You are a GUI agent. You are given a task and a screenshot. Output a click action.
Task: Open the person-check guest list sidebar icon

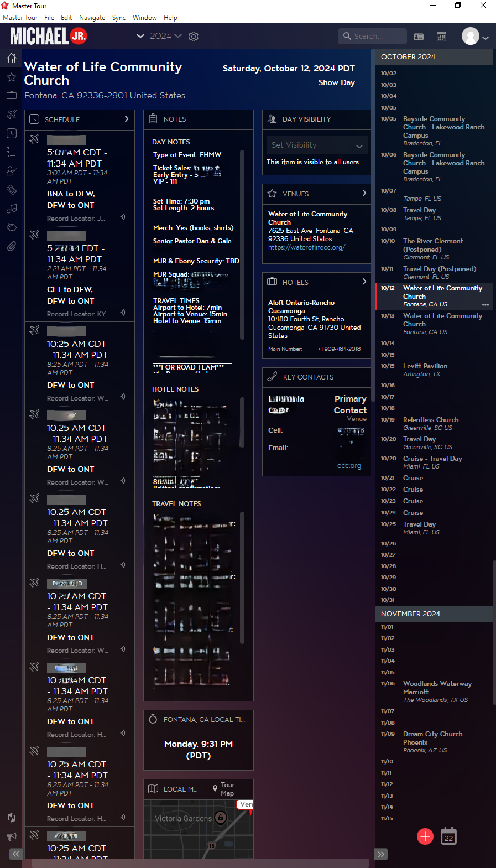pos(11,171)
